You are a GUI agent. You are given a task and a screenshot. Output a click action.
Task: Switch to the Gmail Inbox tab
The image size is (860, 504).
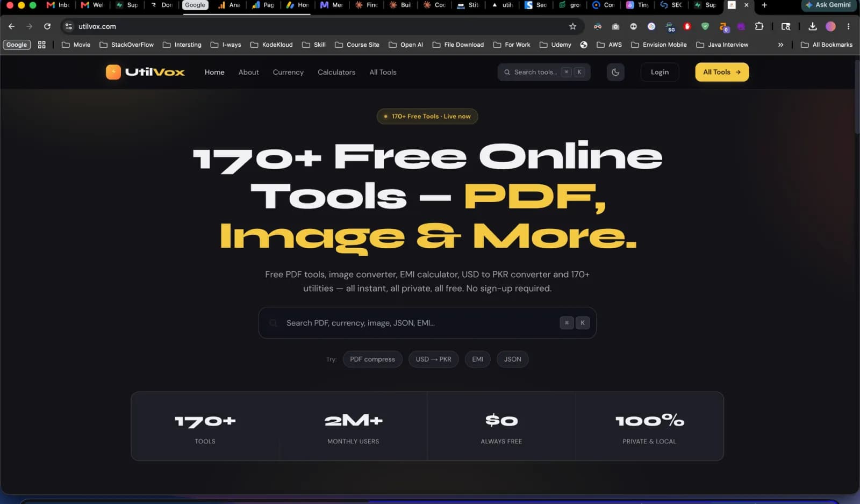pyautogui.click(x=58, y=5)
